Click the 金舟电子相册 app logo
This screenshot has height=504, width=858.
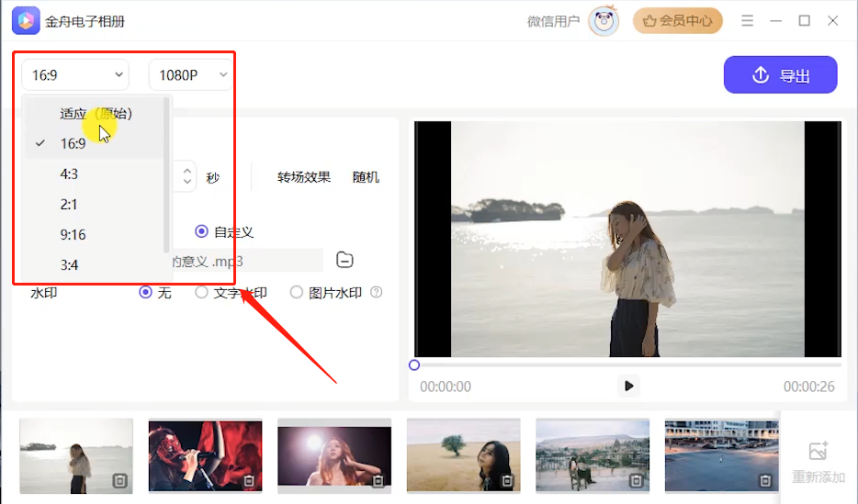tap(26, 21)
